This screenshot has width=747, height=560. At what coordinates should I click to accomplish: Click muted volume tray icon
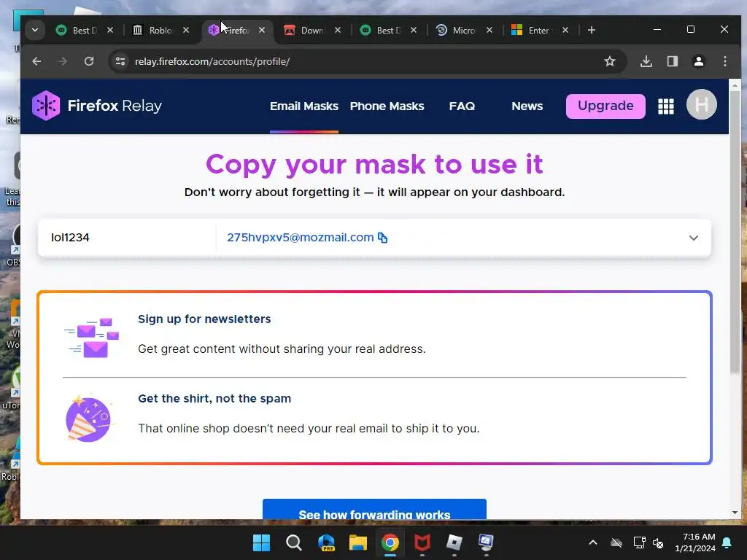(659, 542)
